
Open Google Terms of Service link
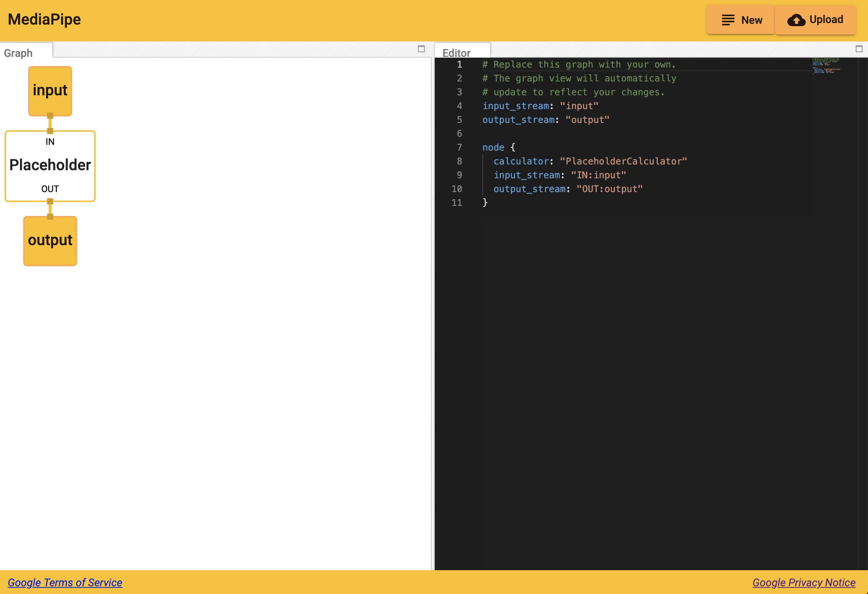tap(65, 582)
